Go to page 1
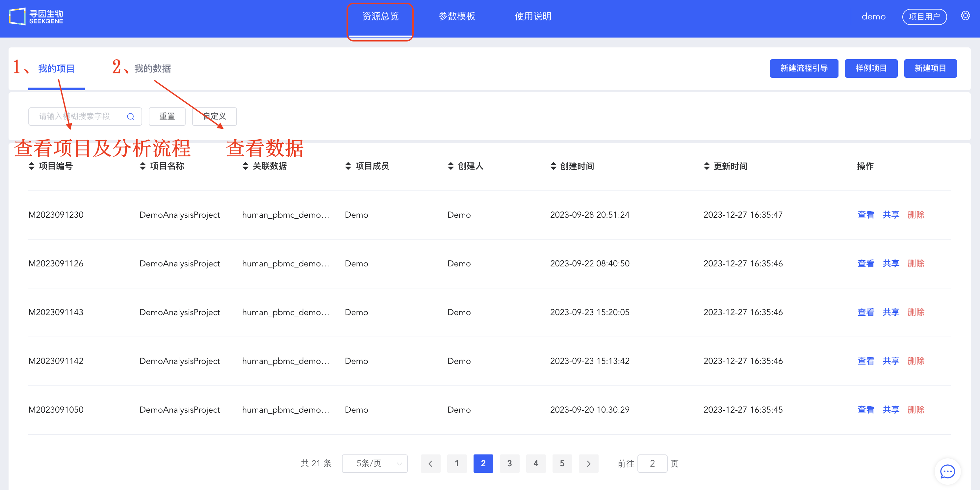The image size is (980, 490). pos(457,463)
